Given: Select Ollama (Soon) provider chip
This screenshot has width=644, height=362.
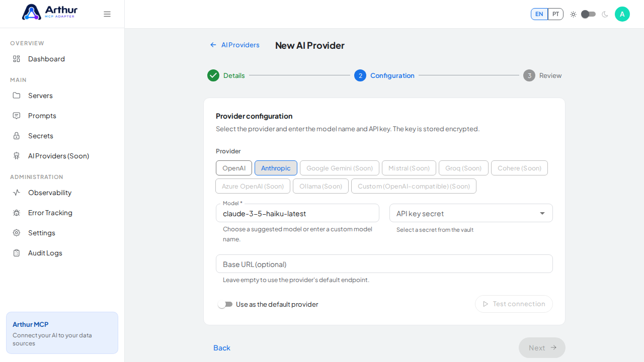Looking at the screenshot, I should [320, 186].
